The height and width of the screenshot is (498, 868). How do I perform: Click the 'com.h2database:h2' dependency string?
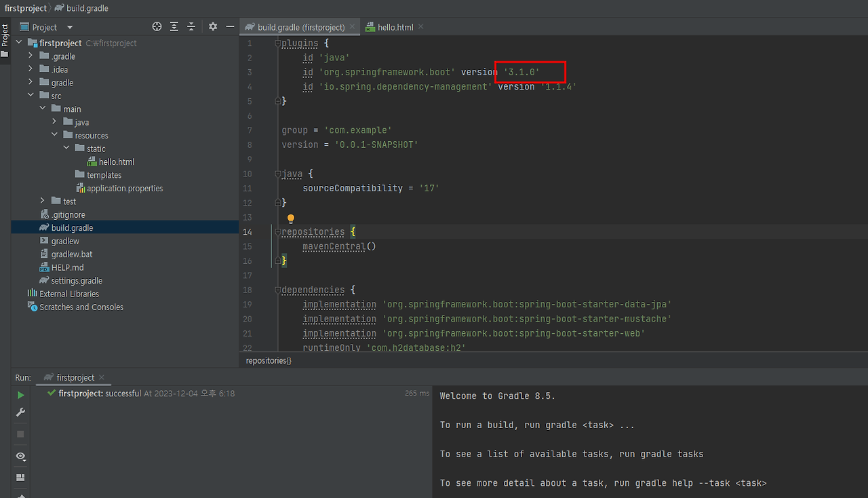point(416,348)
